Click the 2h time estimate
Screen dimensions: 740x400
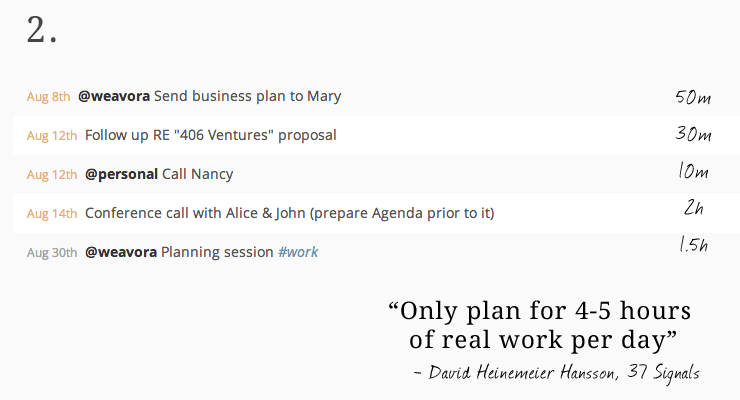(693, 207)
